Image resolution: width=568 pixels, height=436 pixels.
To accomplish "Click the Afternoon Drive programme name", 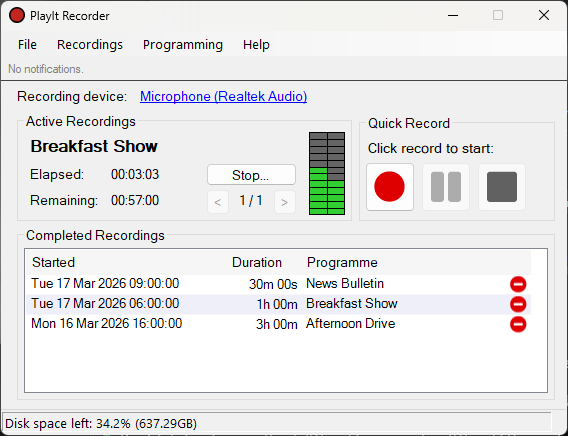I will click(350, 323).
